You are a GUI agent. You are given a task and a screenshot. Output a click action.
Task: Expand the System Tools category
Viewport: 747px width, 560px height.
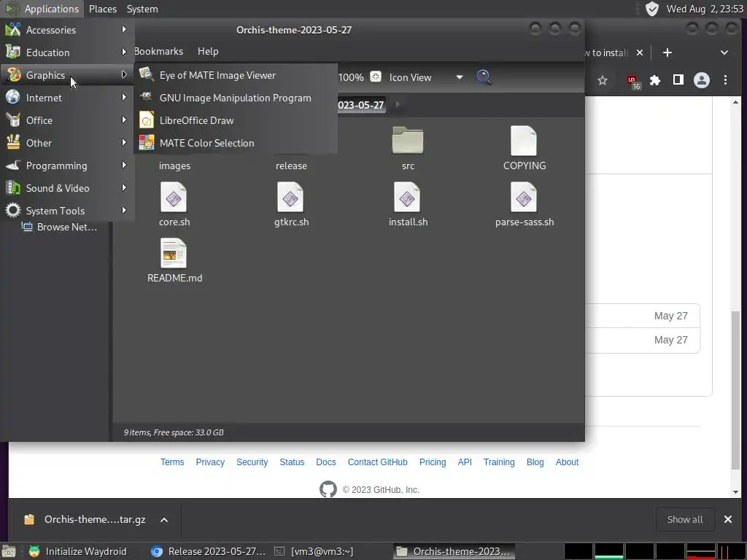66,211
